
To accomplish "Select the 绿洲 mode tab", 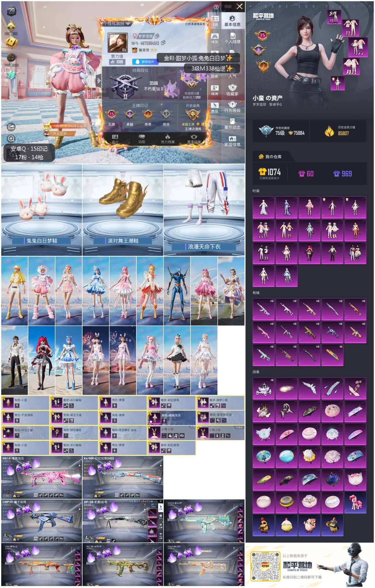I will tap(215, 90).
